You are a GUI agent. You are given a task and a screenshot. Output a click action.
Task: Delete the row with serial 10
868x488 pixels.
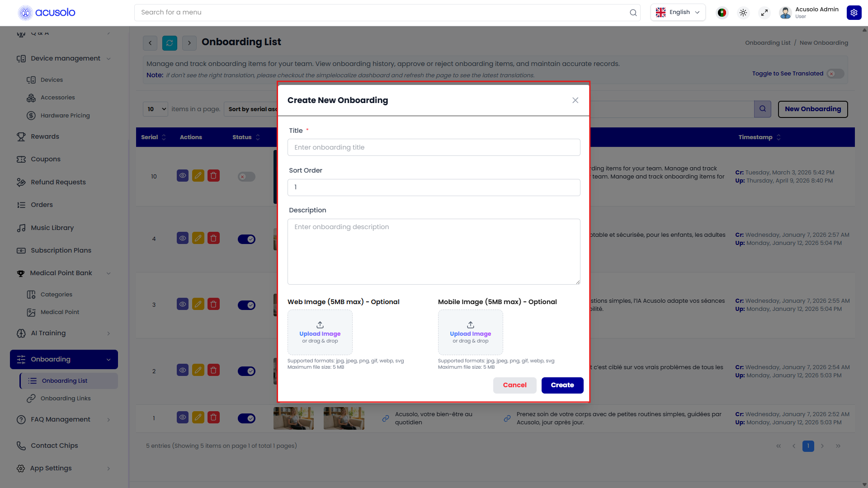point(213,176)
